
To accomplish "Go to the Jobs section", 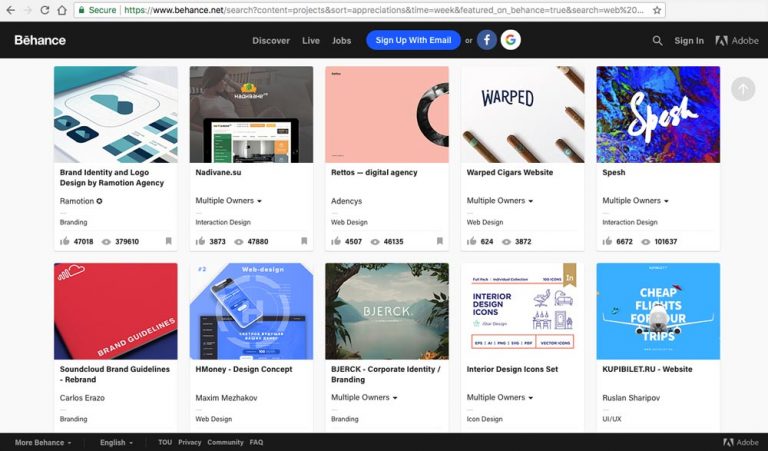I will pos(342,41).
